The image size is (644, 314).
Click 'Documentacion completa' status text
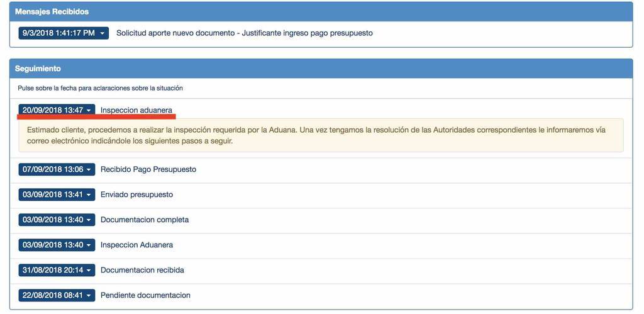tap(145, 220)
